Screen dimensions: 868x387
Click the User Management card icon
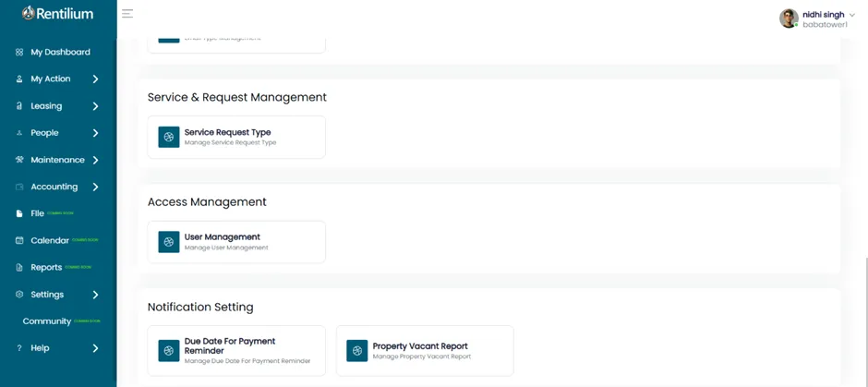[x=169, y=242]
